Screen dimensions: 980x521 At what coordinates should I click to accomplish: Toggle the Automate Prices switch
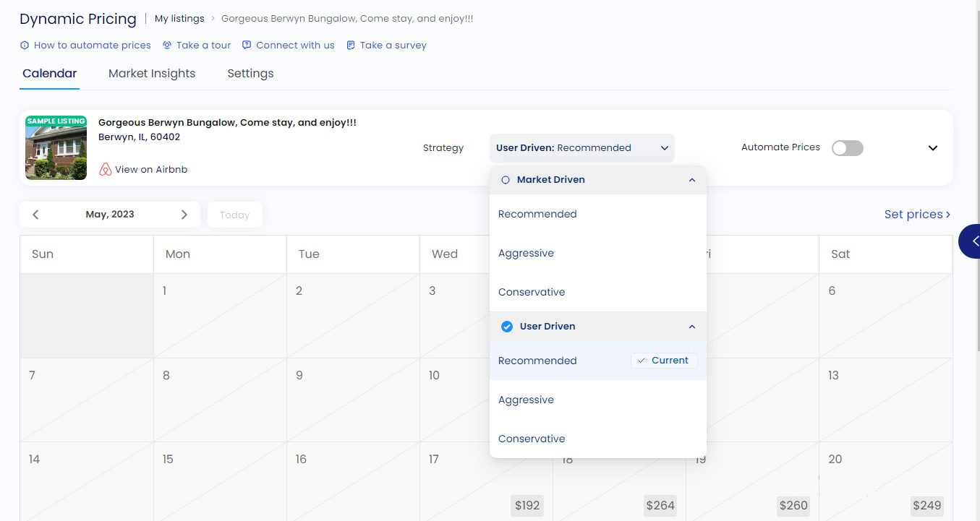pos(847,148)
